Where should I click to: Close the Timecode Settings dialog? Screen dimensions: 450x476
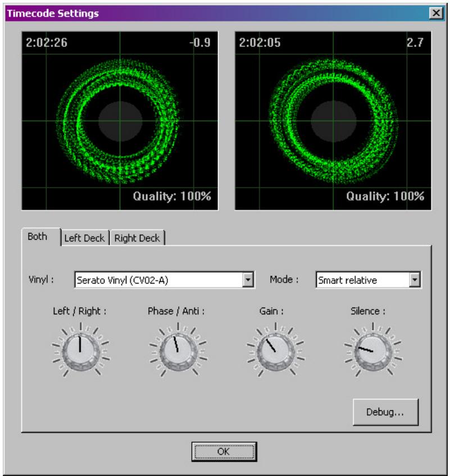click(436, 13)
